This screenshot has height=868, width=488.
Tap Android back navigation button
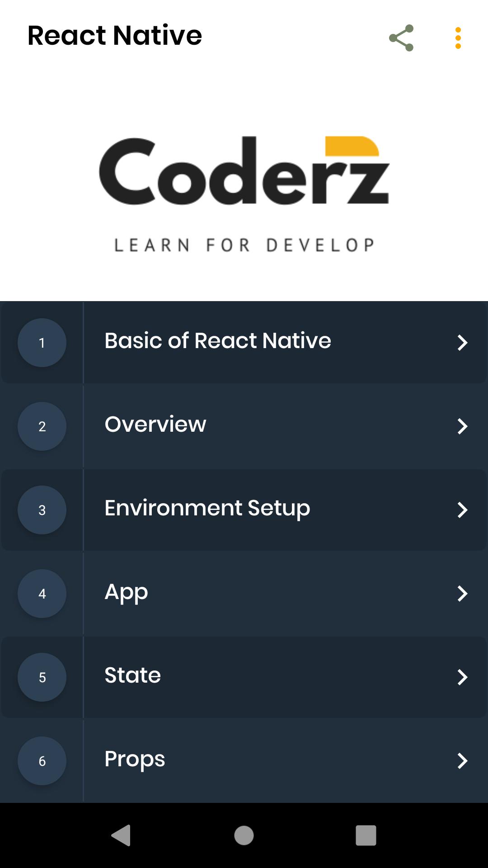(121, 835)
